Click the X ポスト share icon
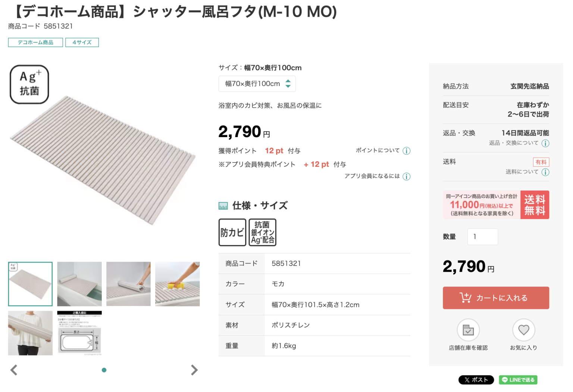The image size is (573, 392). 476,380
